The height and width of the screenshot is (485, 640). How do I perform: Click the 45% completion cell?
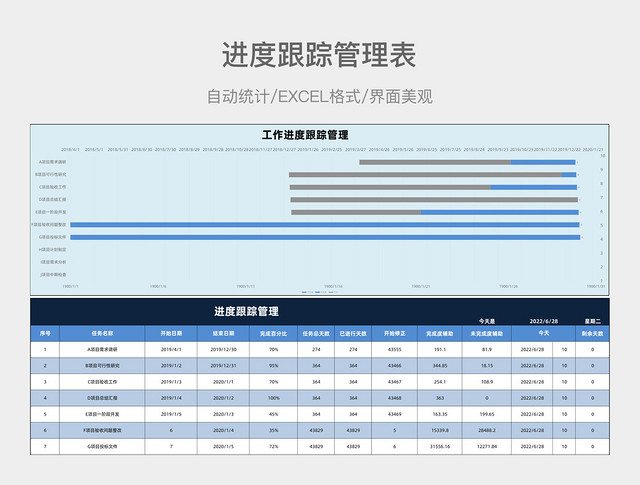tap(273, 414)
